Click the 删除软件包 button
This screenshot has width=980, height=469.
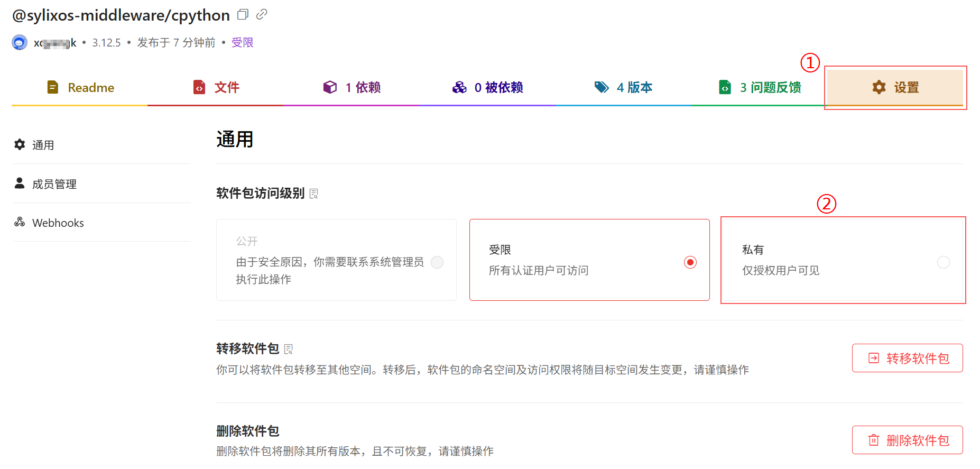(x=907, y=440)
